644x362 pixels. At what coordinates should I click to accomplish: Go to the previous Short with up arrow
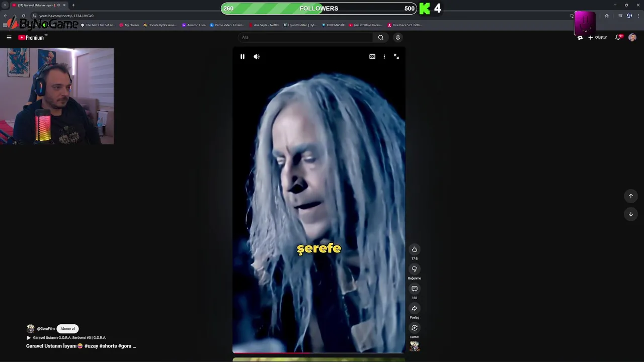tap(631, 196)
